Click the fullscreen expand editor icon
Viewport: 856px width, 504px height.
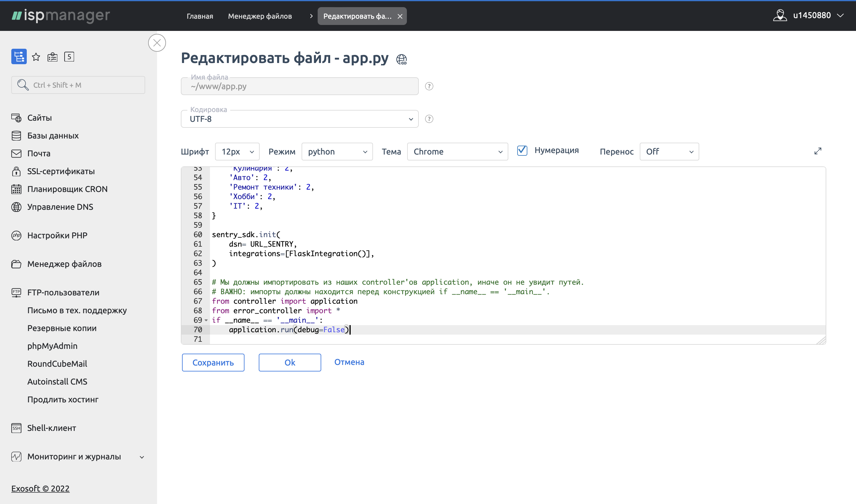tap(818, 151)
